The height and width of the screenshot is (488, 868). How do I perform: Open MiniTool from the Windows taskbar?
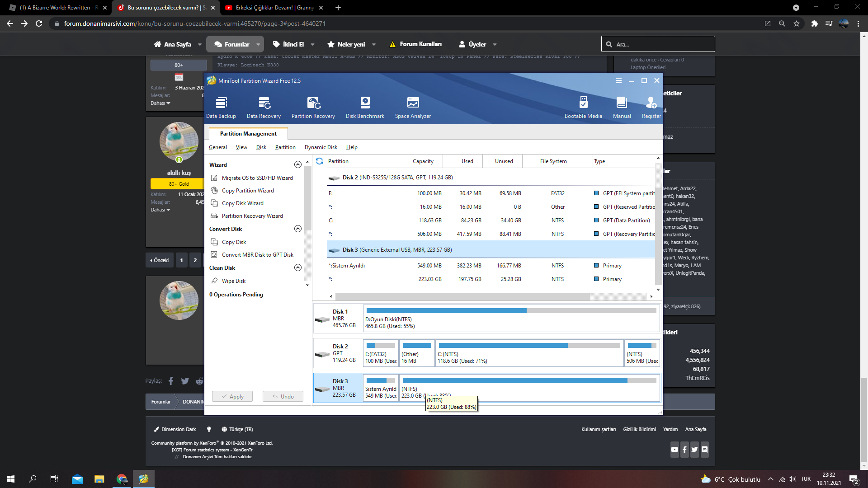(x=143, y=479)
